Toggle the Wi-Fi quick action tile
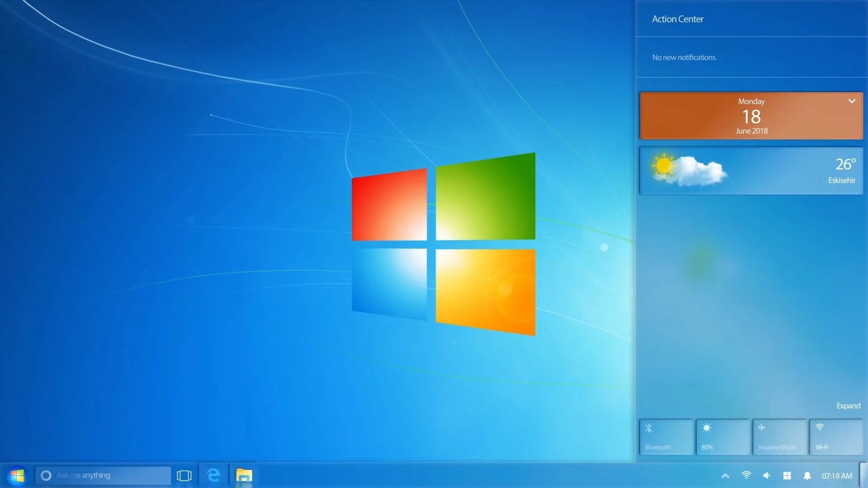This screenshot has width=868, height=488. point(836,437)
